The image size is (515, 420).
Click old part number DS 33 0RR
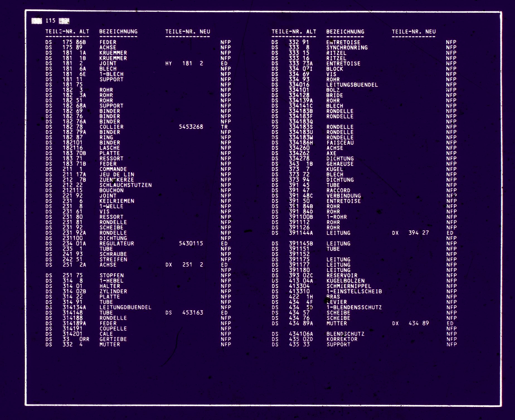pos(67,339)
